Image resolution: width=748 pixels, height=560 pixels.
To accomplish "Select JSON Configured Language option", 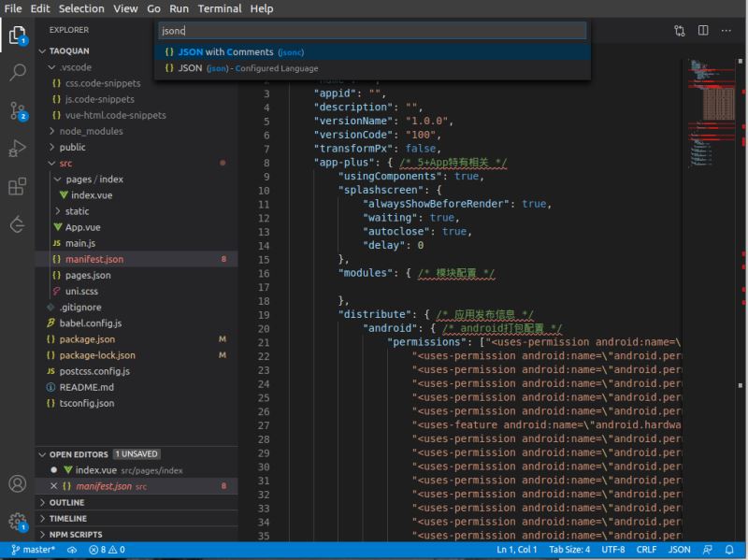I will [372, 68].
